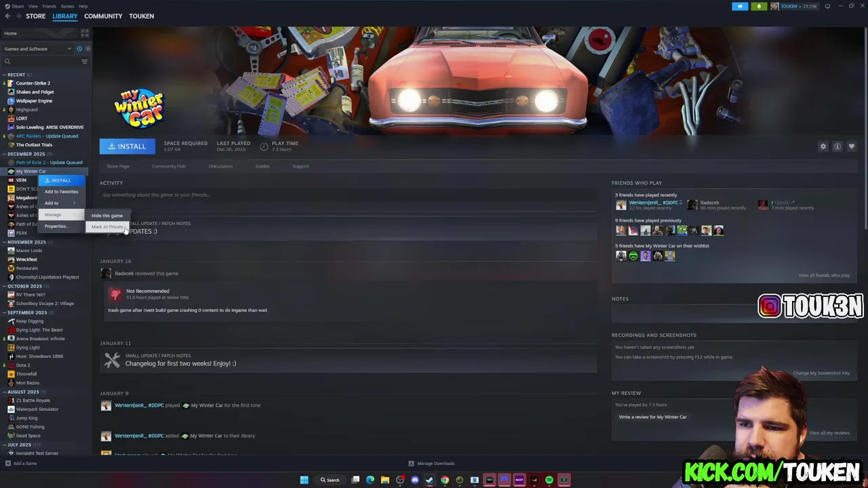Screen dimensions: 868x488
Task: Open the Windows Start menu
Action: 304,480
